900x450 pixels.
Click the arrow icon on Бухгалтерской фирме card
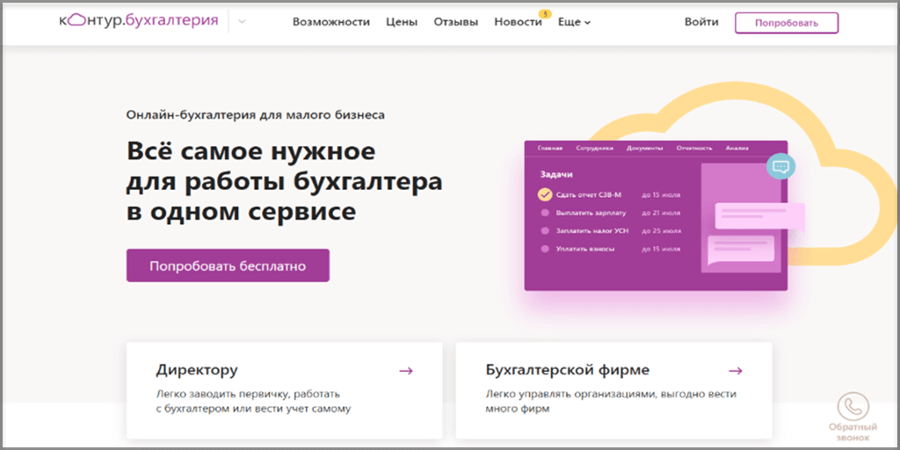click(735, 371)
